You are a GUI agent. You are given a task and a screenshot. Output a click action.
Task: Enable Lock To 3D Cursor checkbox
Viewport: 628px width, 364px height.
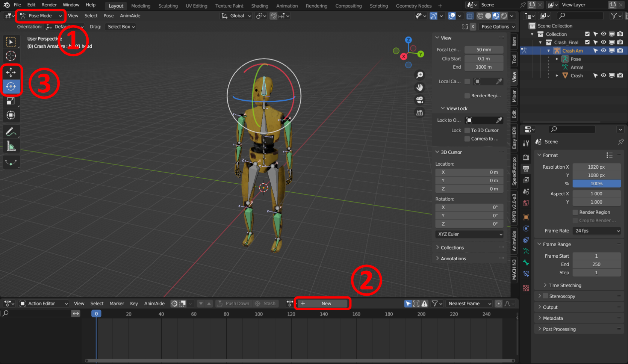pyautogui.click(x=467, y=130)
